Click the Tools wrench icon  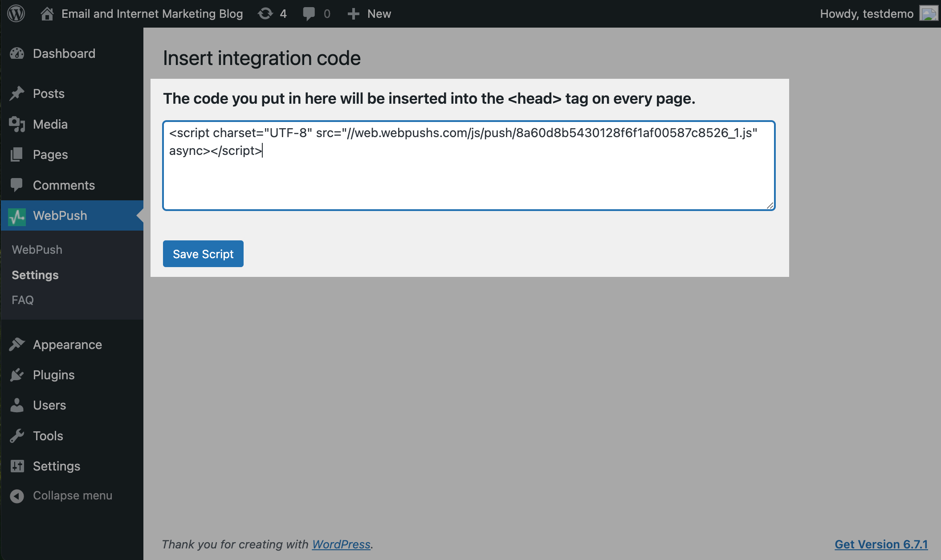pos(17,436)
